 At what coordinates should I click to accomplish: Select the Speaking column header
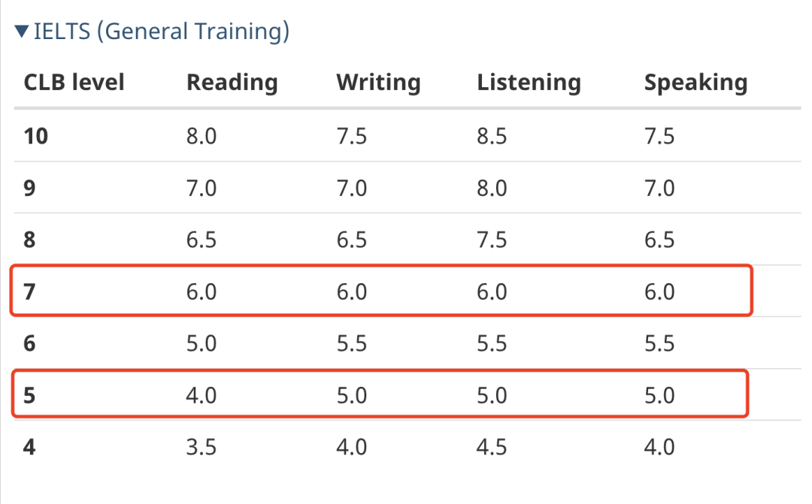coord(695,83)
